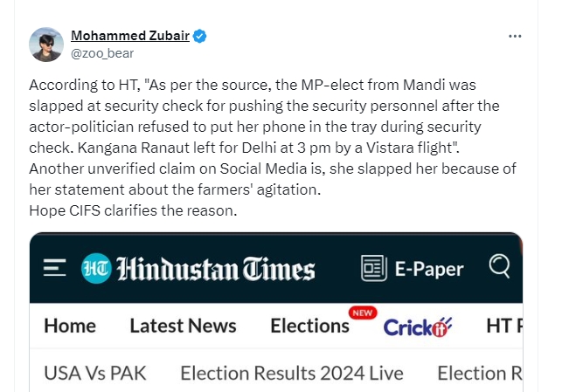Open the Crickit section

pyautogui.click(x=418, y=327)
